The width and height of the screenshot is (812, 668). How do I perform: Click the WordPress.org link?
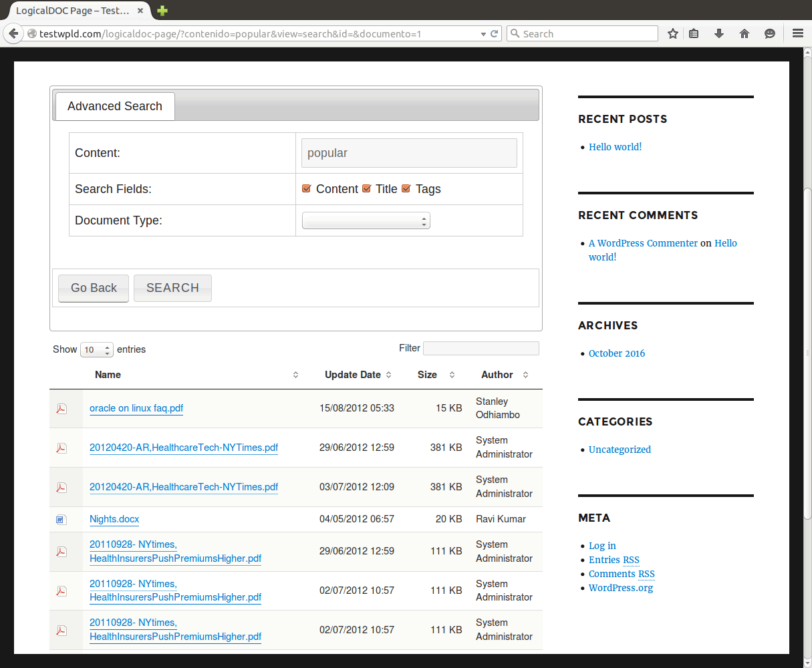(621, 588)
